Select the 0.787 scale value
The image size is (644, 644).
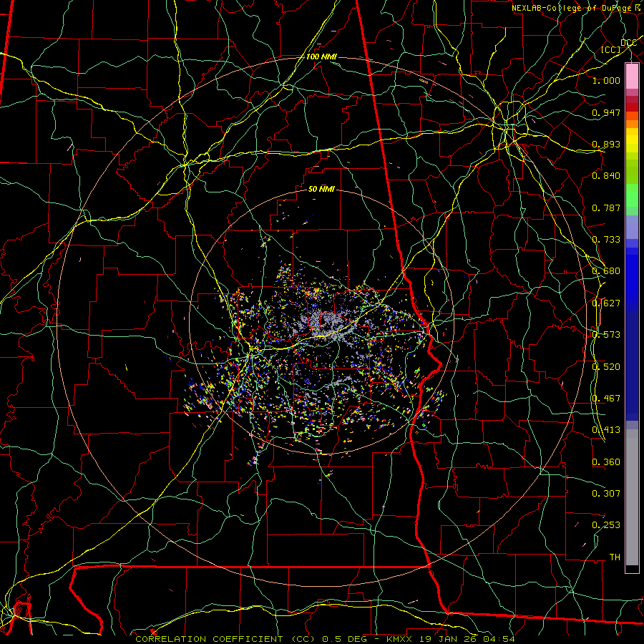606,208
